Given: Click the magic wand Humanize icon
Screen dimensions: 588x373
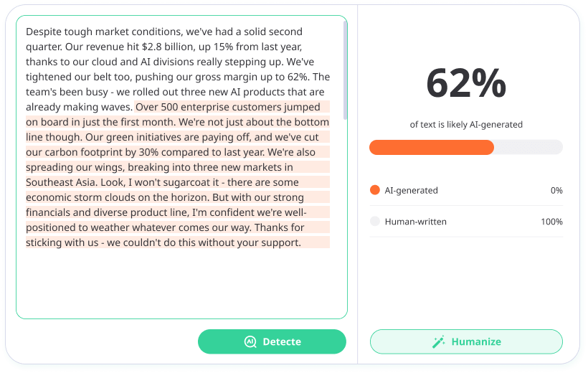Looking at the screenshot, I should [439, 342].
